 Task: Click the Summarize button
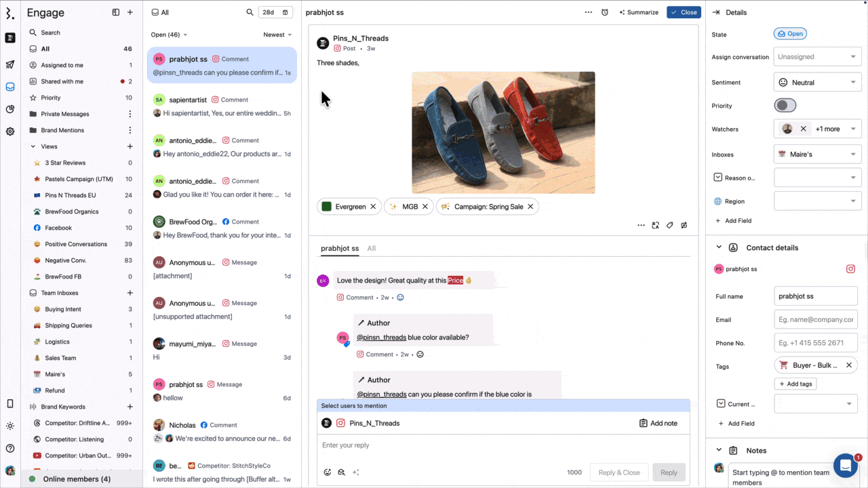click(639, 12)
